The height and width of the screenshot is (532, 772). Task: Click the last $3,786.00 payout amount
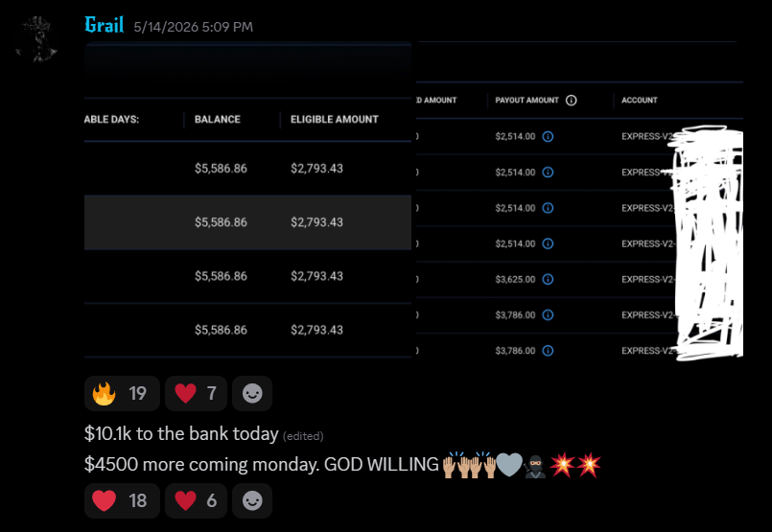click(515, 351)
